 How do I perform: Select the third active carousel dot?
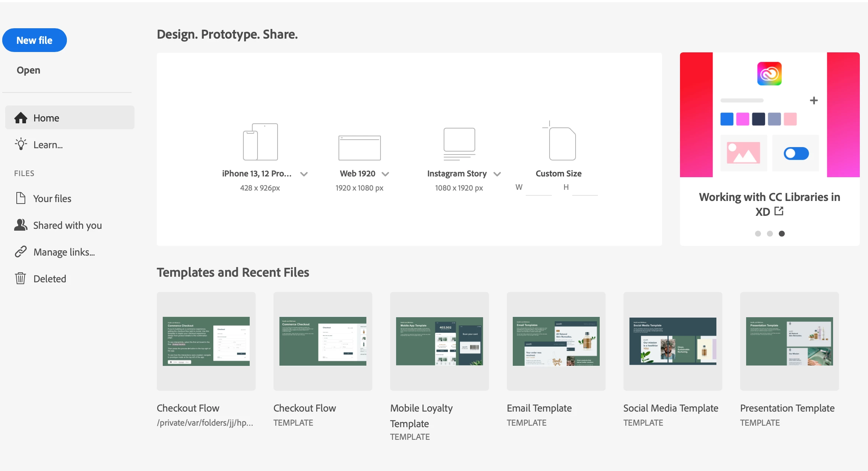tap(782, 234)
